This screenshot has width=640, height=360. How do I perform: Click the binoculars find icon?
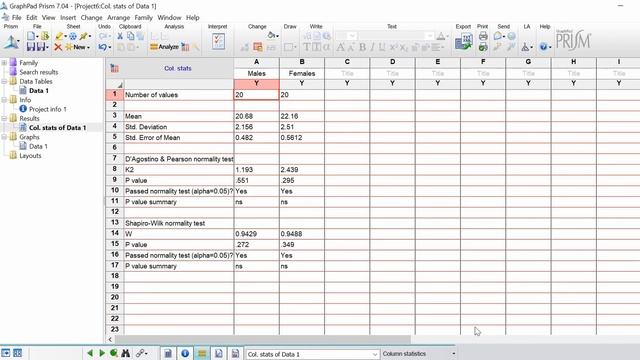point(126,353)
